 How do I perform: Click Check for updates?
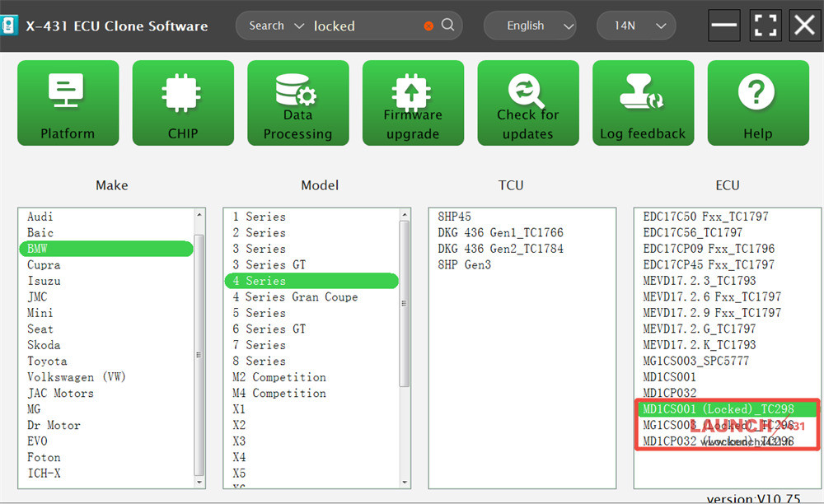(x=528, y=103)
